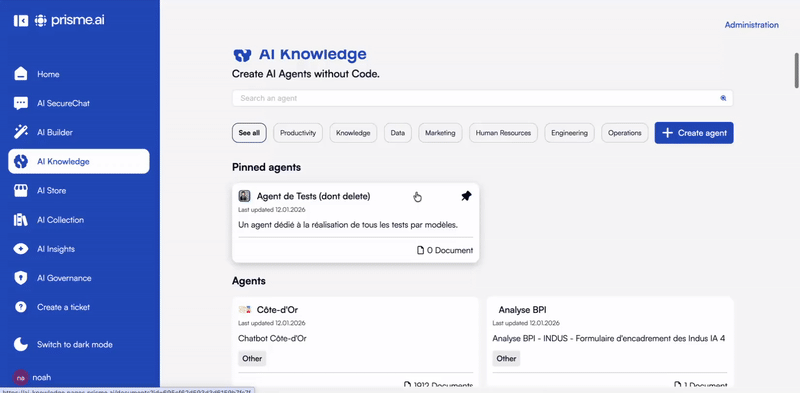The height and width of the screenshot is (393, 800).
Task: Click the Pinned agents heading
Action: (x=266, y=167)
